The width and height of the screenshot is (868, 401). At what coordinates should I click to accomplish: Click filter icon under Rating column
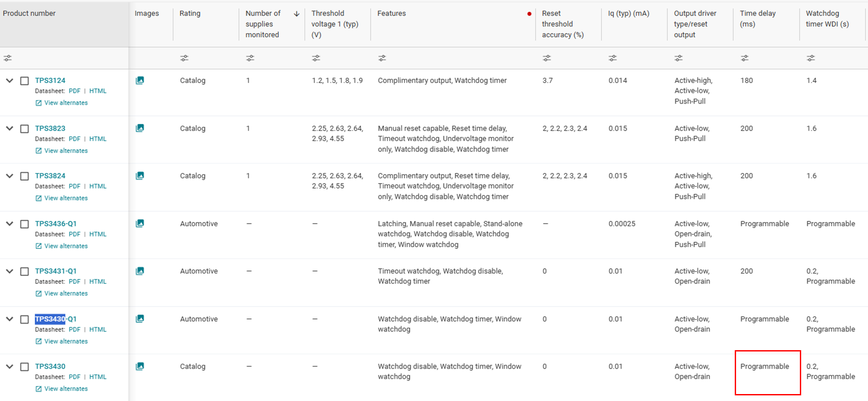pos(184,58)
